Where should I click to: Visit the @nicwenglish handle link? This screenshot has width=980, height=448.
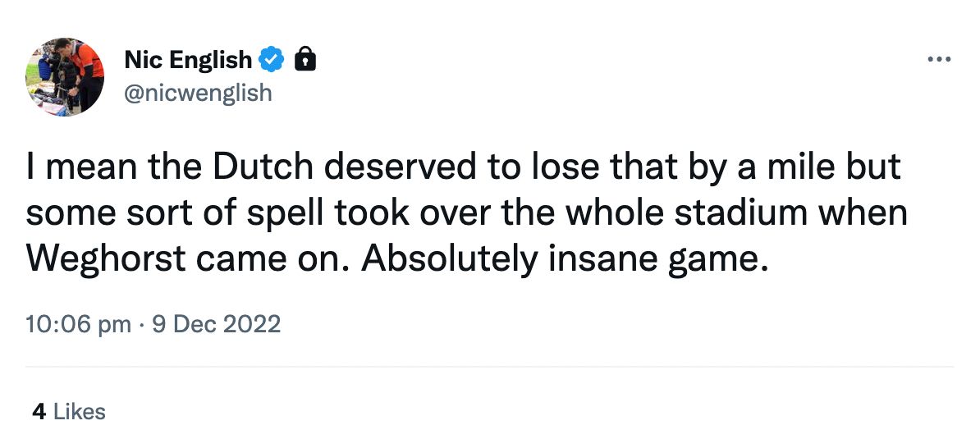point(197,94)
